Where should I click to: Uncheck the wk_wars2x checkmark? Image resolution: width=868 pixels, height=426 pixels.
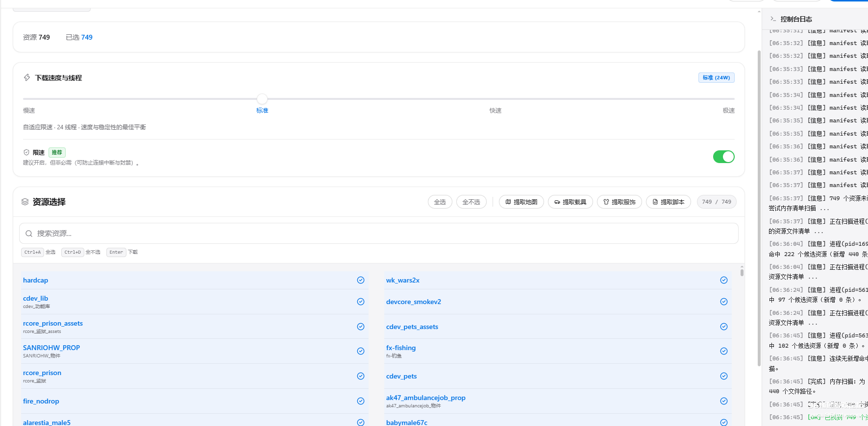click(x=724, y=280)
